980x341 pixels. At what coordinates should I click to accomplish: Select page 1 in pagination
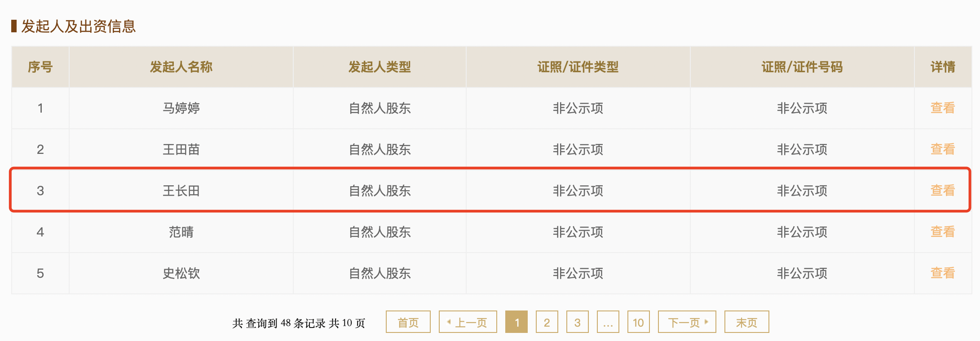tap(516, 322)
